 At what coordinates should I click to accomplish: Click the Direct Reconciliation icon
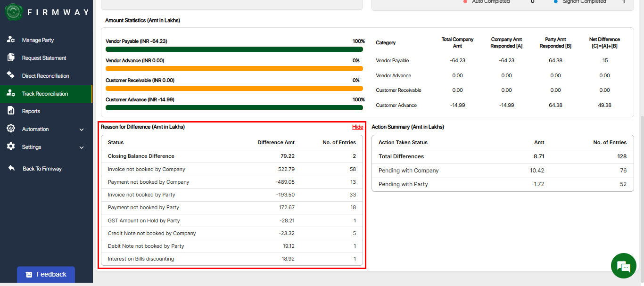(x=11, y=75)
